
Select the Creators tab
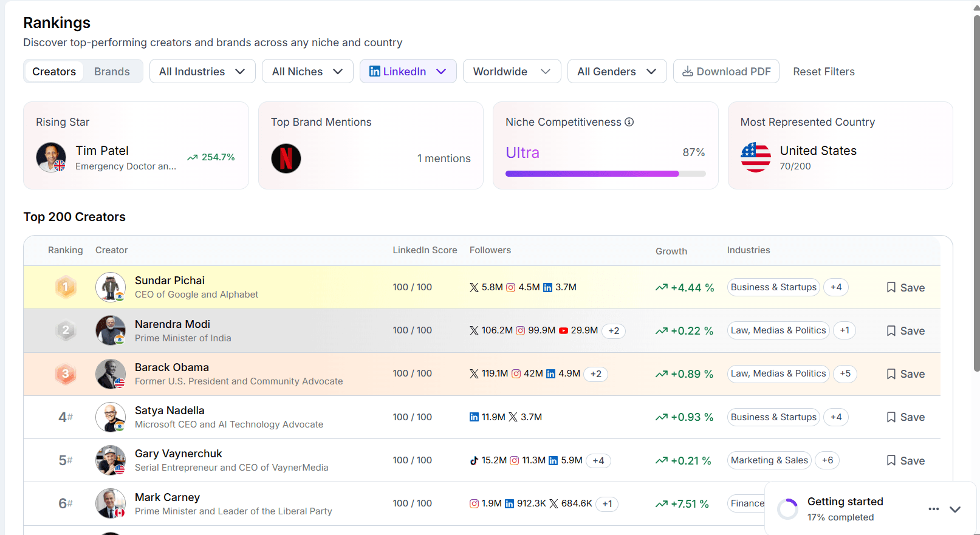coord(54,72)
